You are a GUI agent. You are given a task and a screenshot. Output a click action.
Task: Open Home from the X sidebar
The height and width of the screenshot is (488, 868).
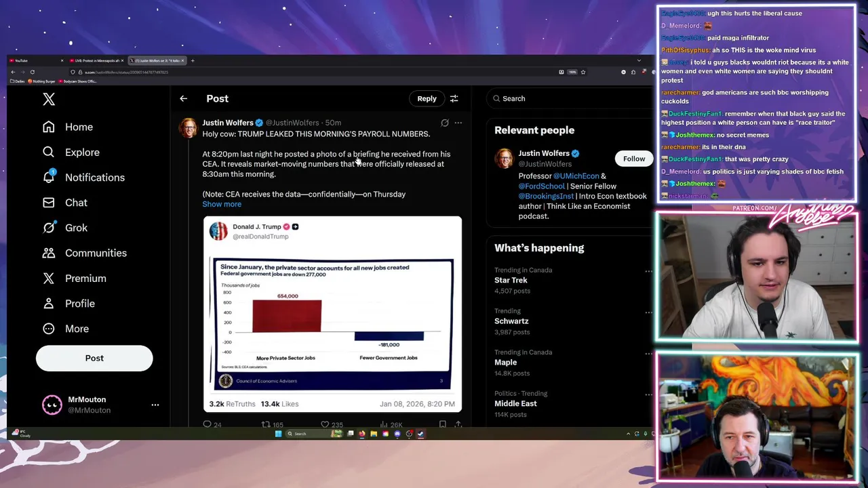[68, 127]
